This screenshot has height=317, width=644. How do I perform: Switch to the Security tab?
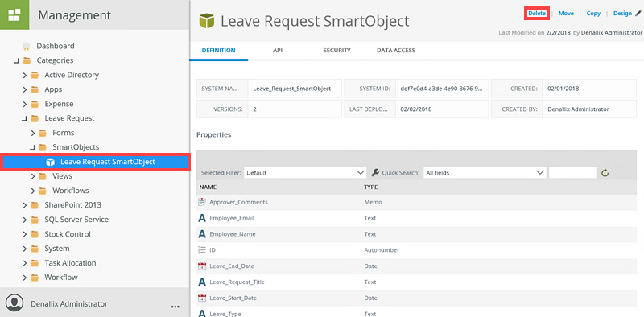pos(336,51)
